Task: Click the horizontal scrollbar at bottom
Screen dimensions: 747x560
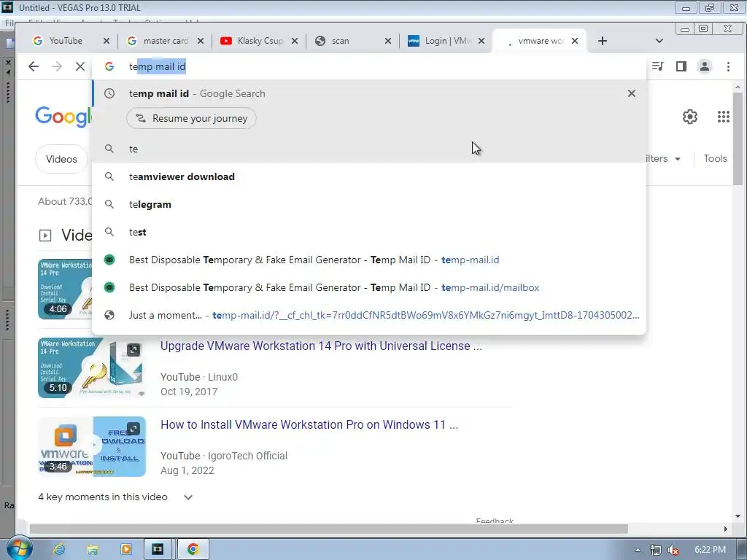Action: (329, 529)
